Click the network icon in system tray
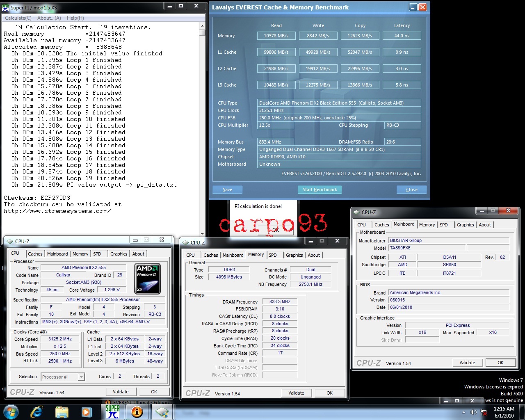The width and height of the screenshot is (525, 420). point(484,412)
